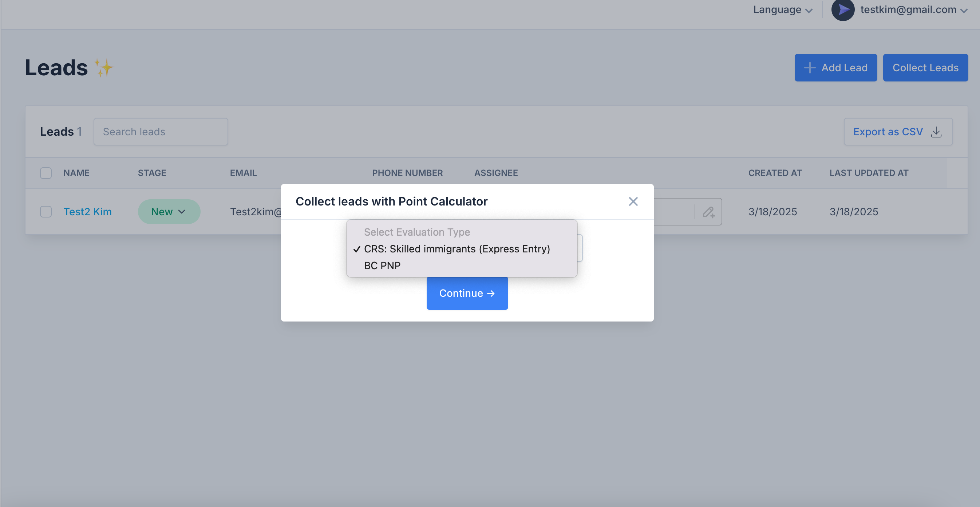Screen dimensions: 980x507
Task: Focus the Search leads field
Action: [161, 132]
